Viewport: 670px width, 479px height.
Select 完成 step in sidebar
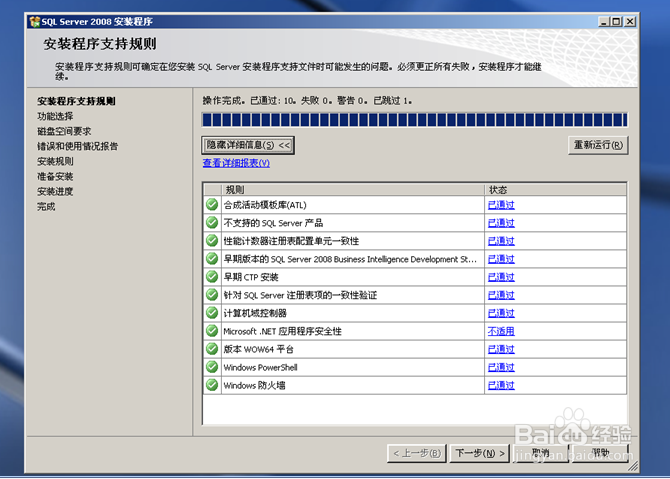[46, 206]
